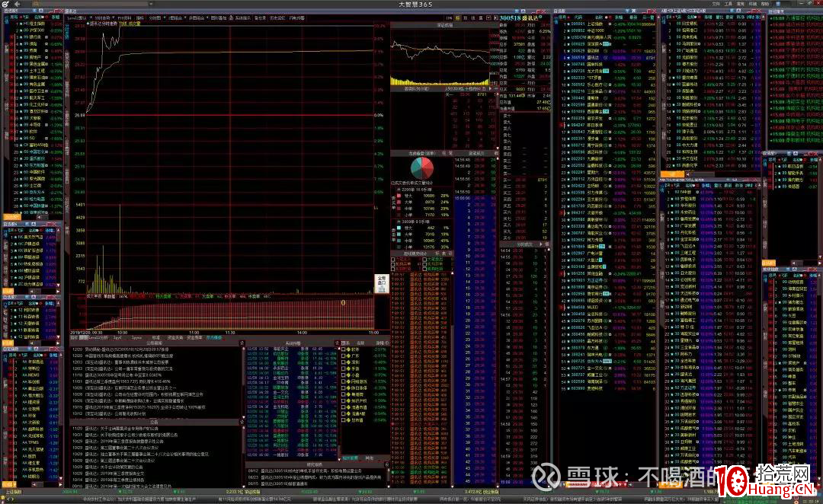This screenshot has width=823, height=504.
Task: Click the diamond icon next to 网络游戏 sector
Action: tap(348, 381)
